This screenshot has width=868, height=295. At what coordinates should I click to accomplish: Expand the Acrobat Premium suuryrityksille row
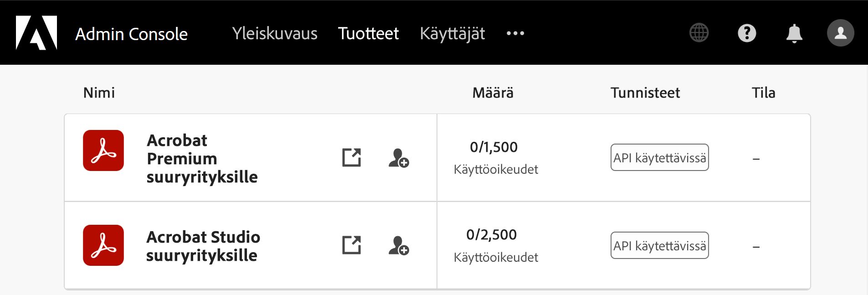click(x=203, y=159)
